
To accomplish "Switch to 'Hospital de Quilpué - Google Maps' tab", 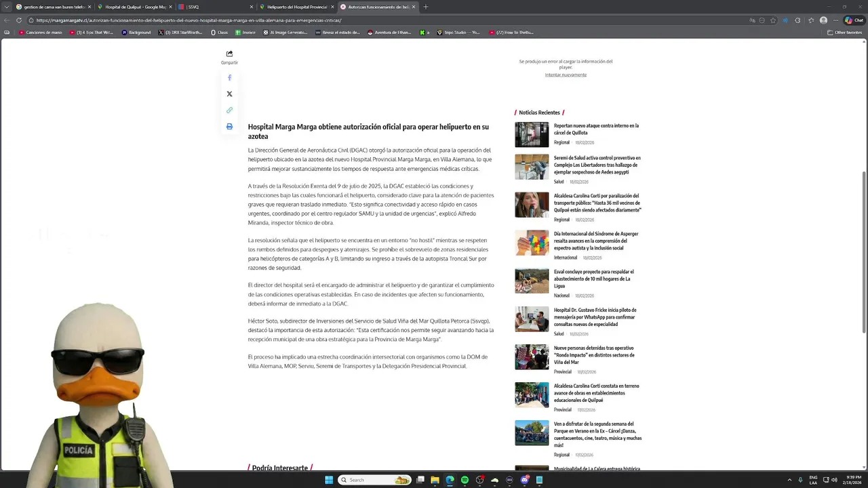I will [135, 7].
